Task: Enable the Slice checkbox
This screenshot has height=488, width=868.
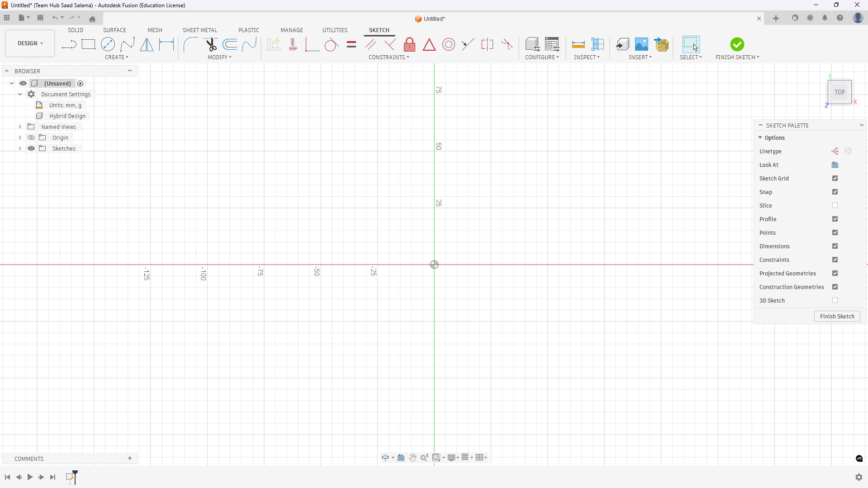Action: pyautogui.click(x=835, y=206)
